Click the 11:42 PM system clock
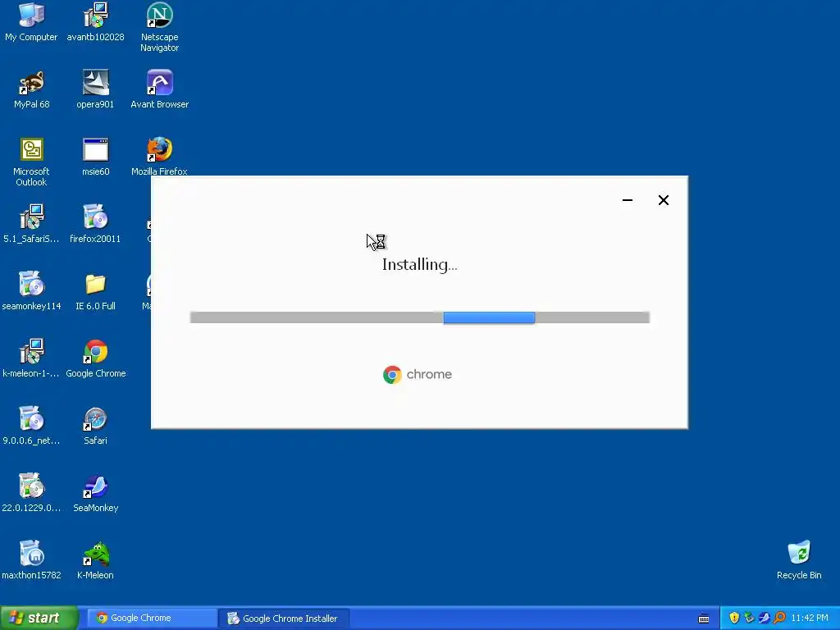The width and height of the screenshot is (840, 630). [810, 618]
